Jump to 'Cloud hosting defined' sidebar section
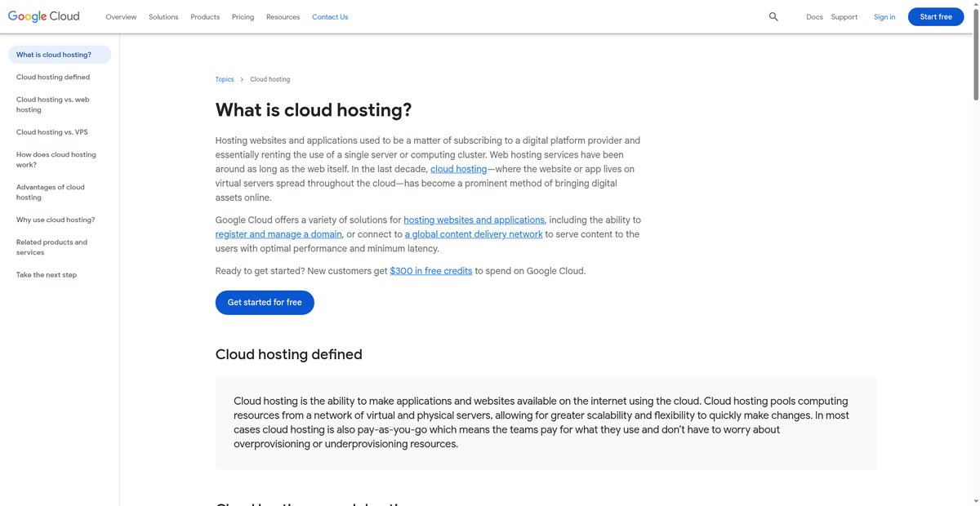The width and height of the screenshot is (980, 506). [53, 77]
